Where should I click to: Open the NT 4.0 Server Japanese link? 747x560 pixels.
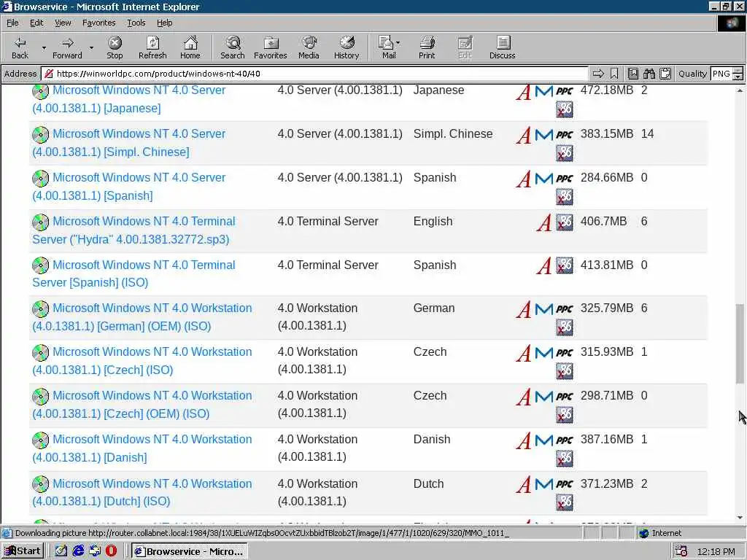point(128,99)
